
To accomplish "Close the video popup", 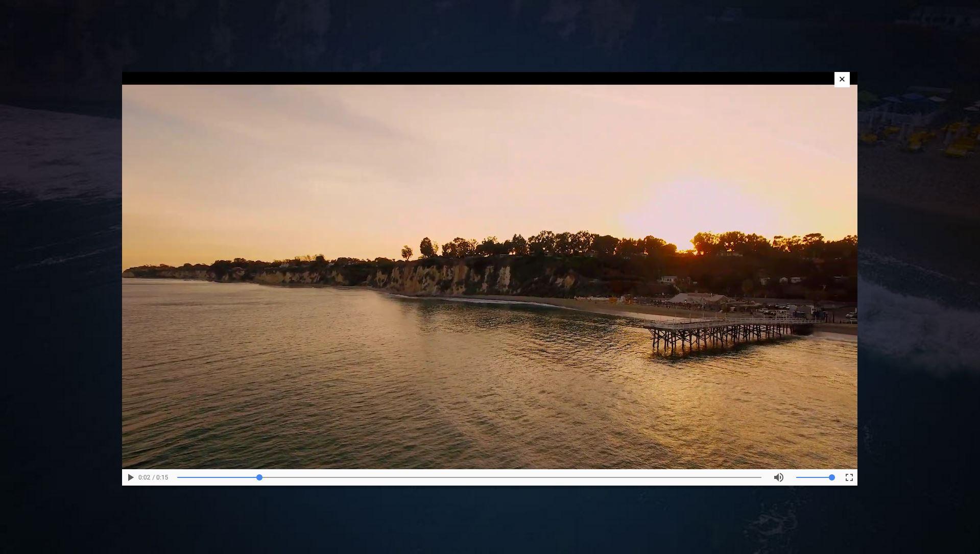I will point(842,79).
